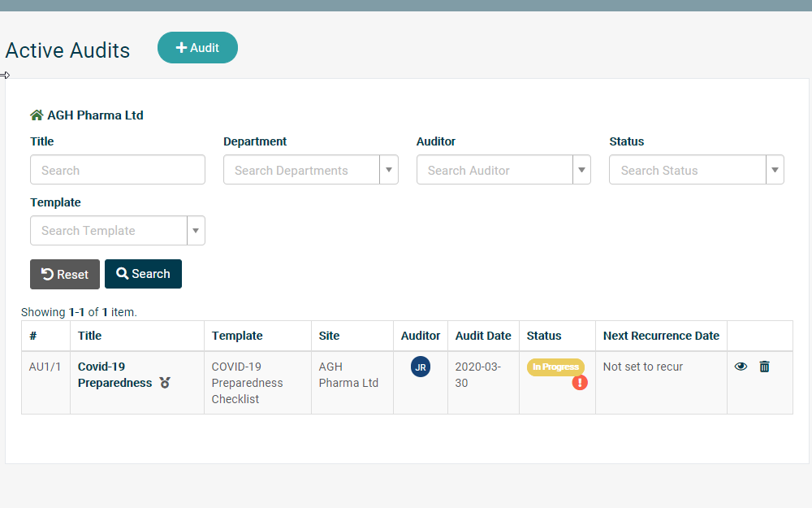Click the medal icon next to Covid-19 Preparedness

pos(165,383)
